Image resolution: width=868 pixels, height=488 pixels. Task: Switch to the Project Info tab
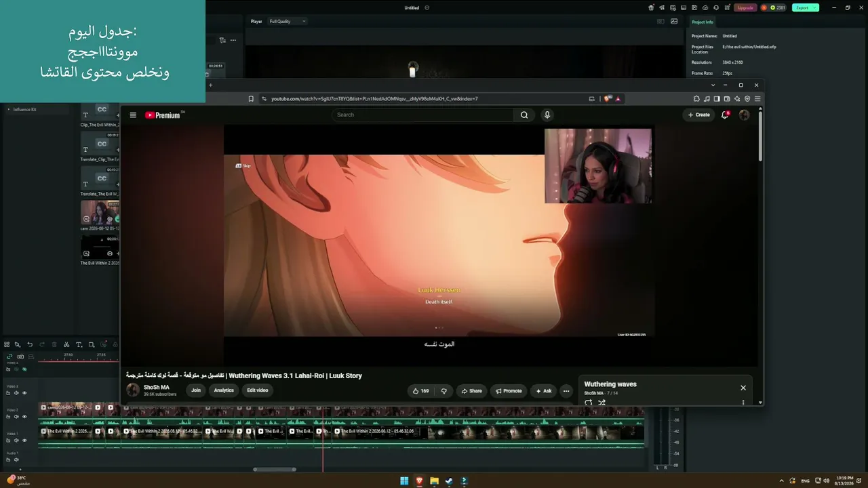click(x=703, y=22)
